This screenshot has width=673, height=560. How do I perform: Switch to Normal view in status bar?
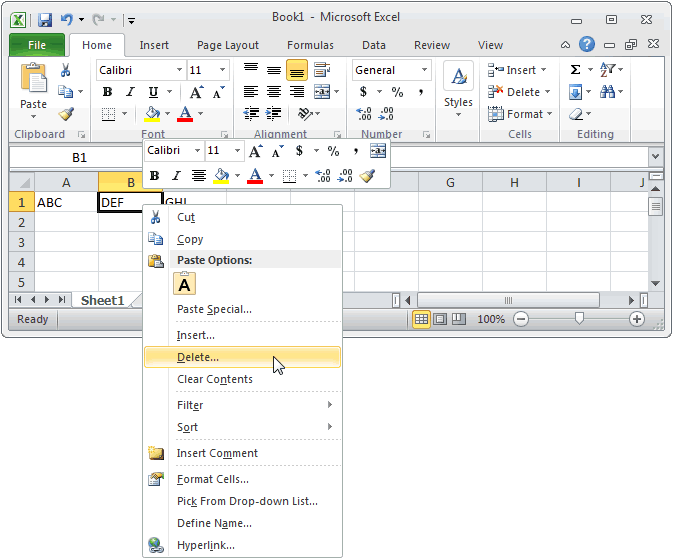(x=421, y=319)
